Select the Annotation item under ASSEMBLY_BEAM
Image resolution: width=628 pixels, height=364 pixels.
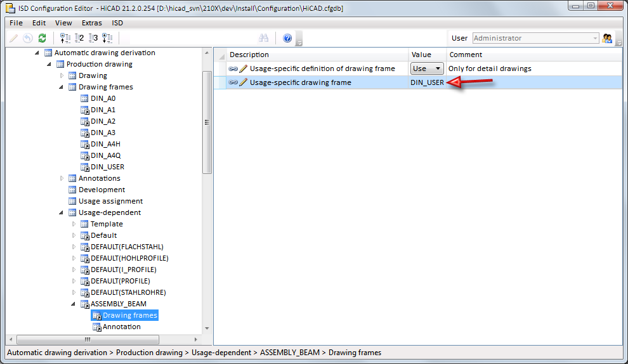121,327
